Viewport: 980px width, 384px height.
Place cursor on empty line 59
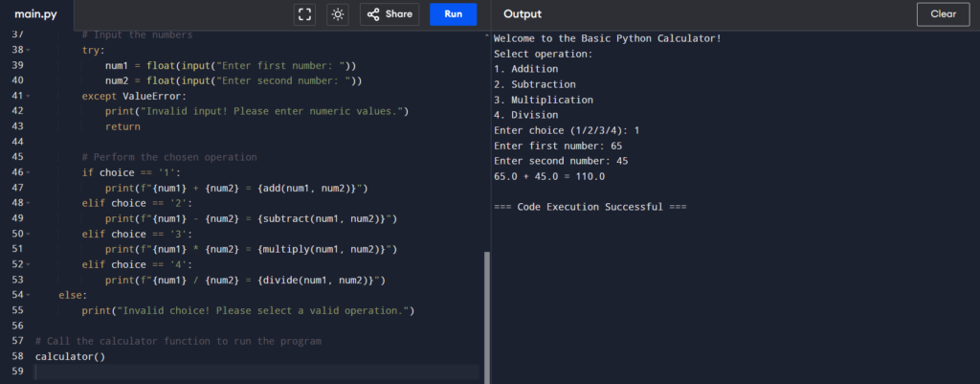256,373
